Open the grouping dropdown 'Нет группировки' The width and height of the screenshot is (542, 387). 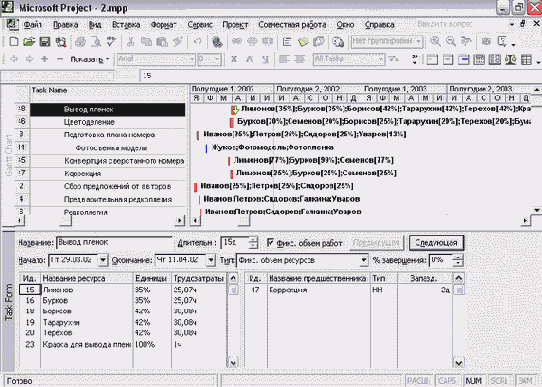419,42
